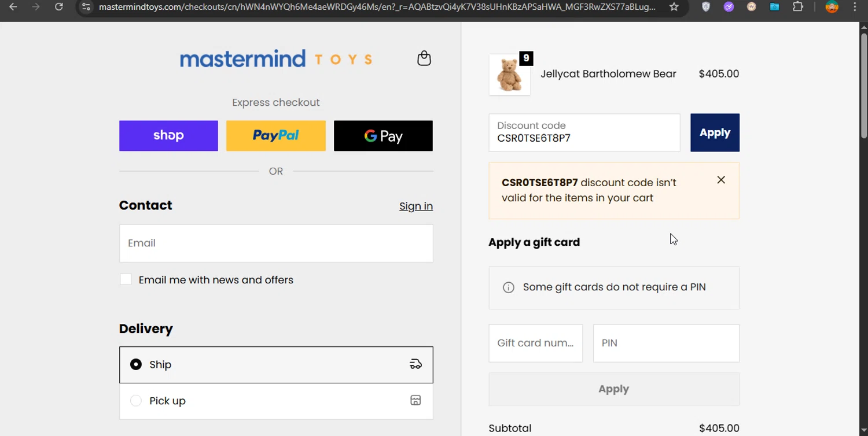
Task: Click the Delivery section heading
Action: coord(146,328)
